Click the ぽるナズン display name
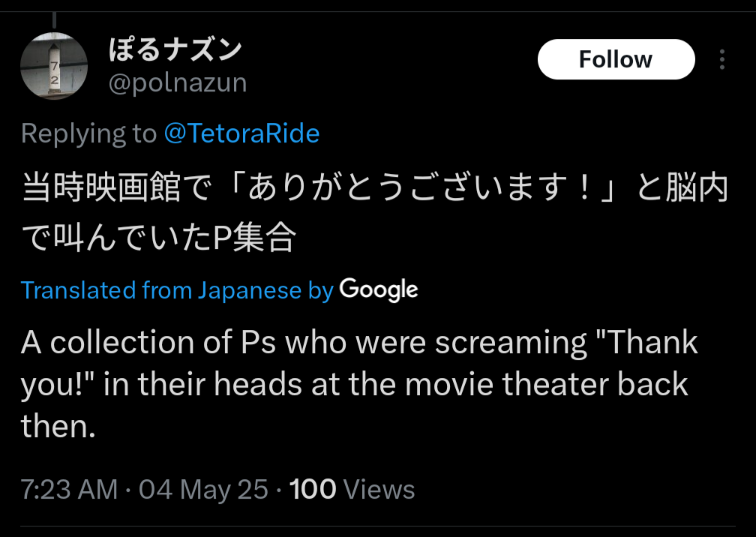 [x=175, y=49]
